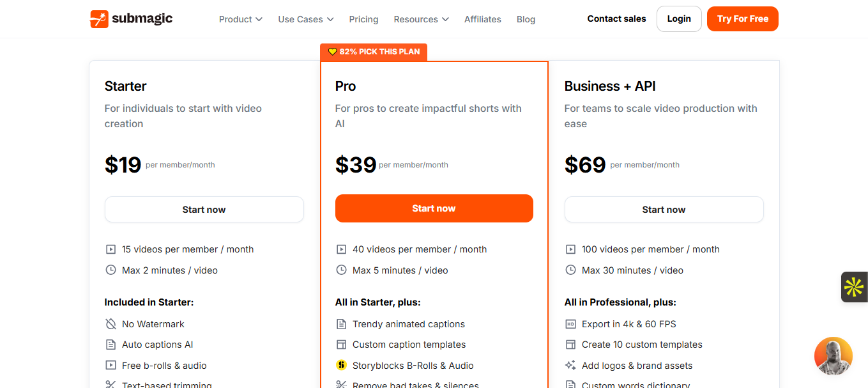Click the play icon by 100 videos
The height and width of the screenshot is (388, 868).
click(570, 249)
